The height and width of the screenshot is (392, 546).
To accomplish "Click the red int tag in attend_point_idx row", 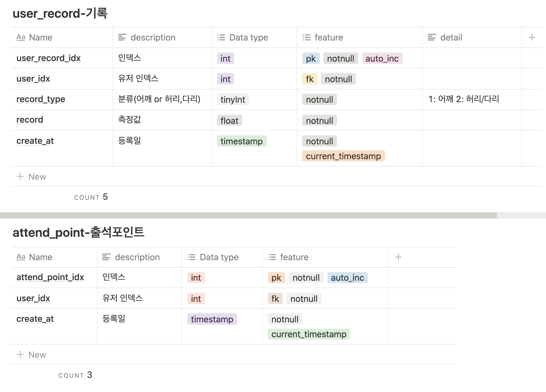I will click(196, 278).
